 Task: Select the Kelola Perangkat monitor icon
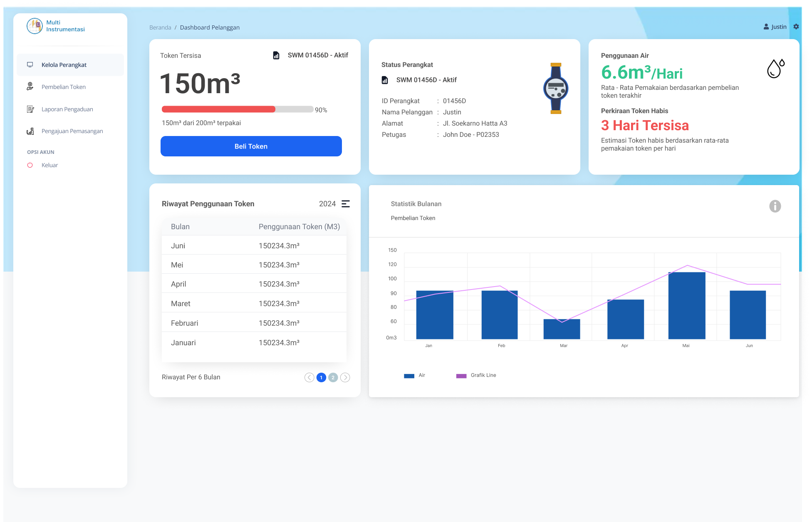click(30, 65)
